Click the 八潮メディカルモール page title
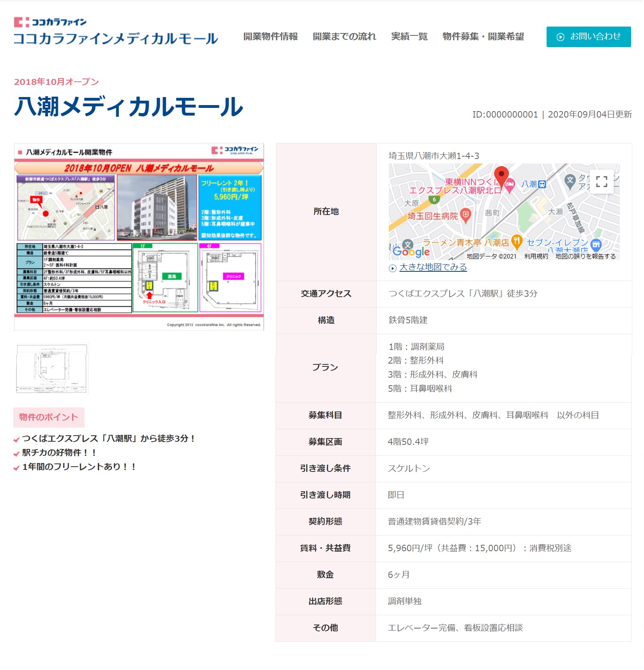This screenshot has width=644, height=670. (129, 106)
